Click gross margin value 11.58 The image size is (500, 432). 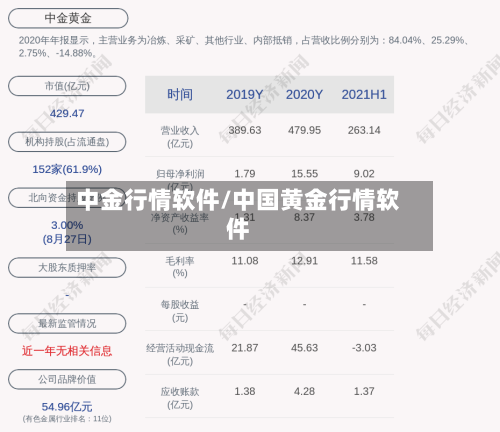pyautogui.click(x=364, y=261)
